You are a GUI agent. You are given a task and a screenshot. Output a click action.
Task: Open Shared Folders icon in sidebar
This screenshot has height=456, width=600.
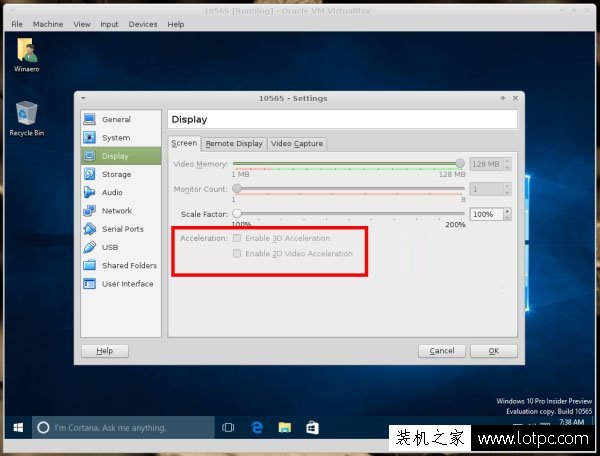pos(90,265)
